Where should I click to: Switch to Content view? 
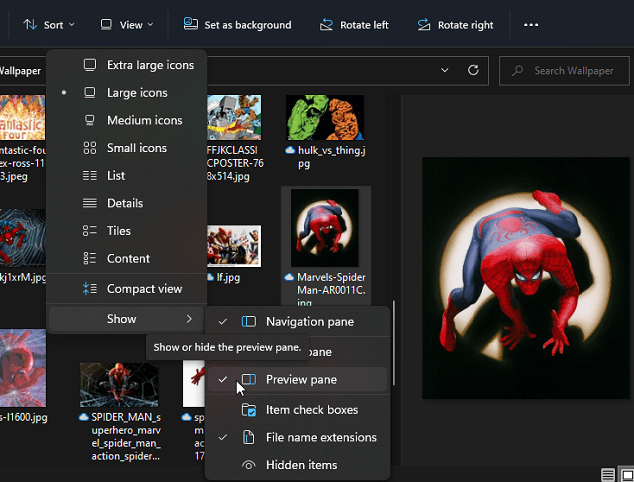coord(127,258)
